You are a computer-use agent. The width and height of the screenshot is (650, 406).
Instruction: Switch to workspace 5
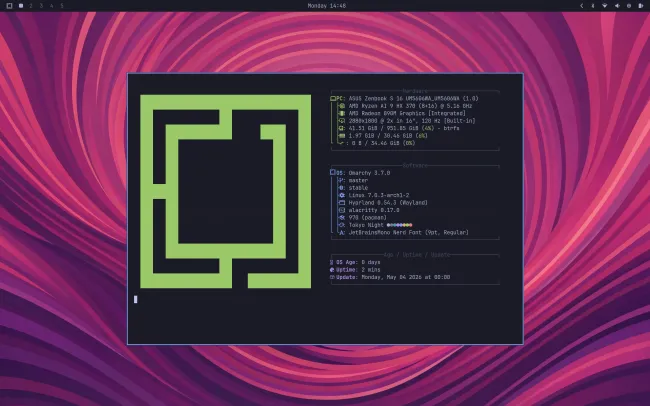pyautogui.click(x=62, y=6)
